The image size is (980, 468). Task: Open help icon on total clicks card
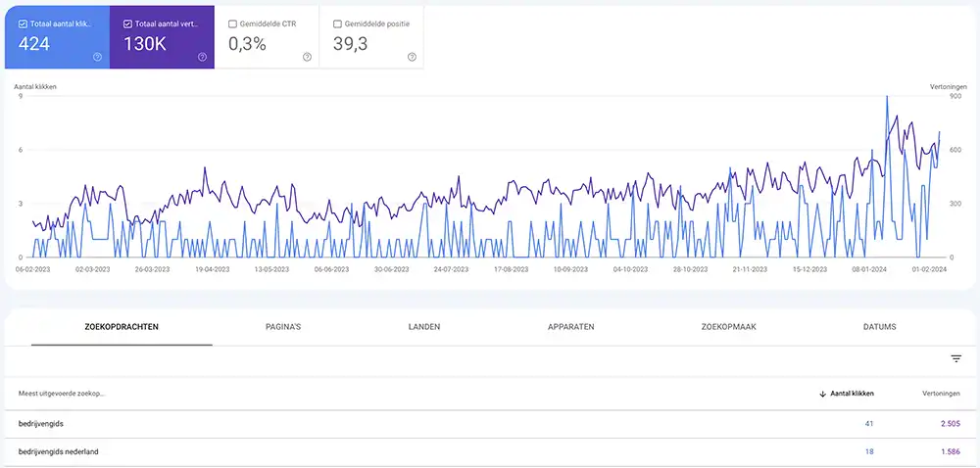click(97, 57)
